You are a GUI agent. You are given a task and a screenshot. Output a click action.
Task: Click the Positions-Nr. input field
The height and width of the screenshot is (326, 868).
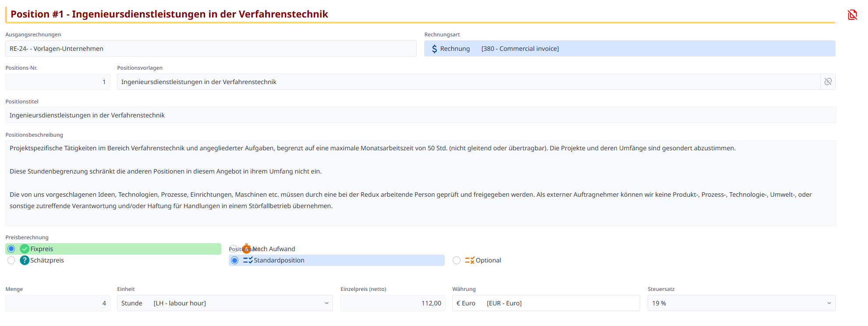click(58, 82)
